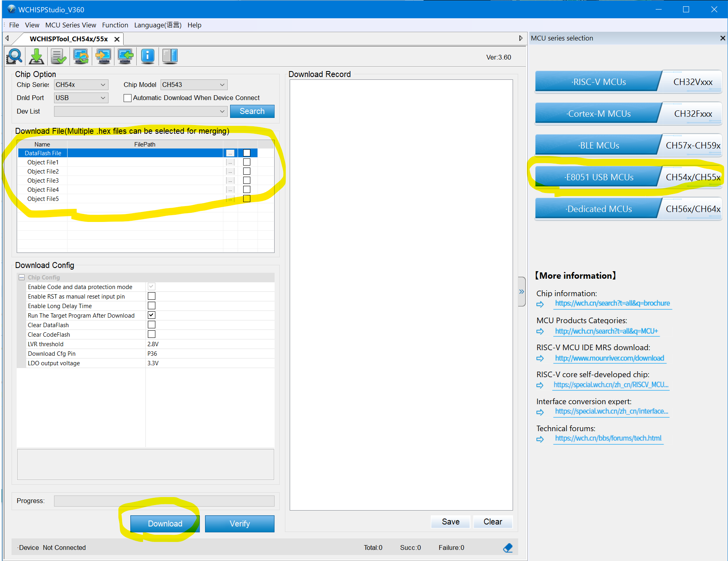Open the Technical forums link
The width and height of the screenshot is (728, 561).
click(608, 438)
